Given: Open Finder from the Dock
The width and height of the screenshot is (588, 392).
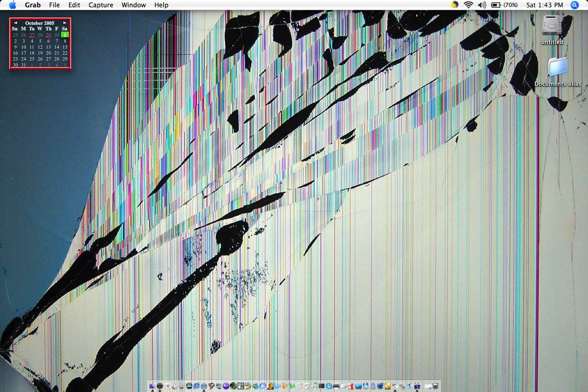Looking at the screenshot, I should click(153, 386).
